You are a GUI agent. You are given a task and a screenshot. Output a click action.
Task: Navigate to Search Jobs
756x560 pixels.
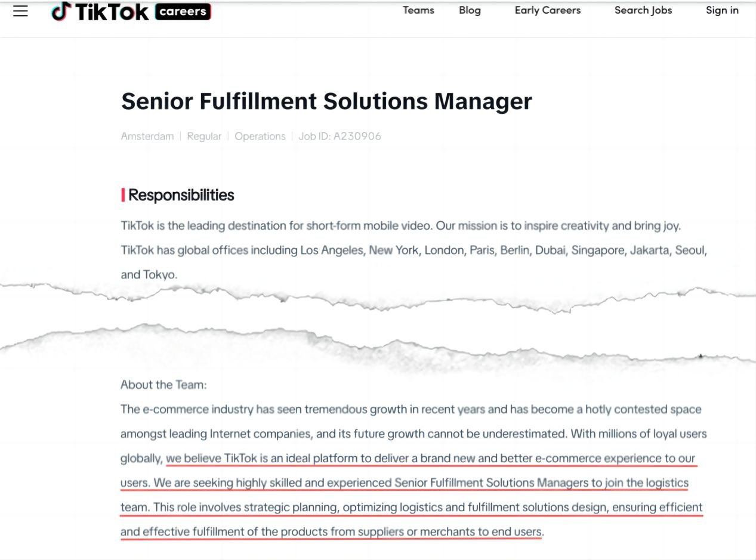tap(643, 10)
